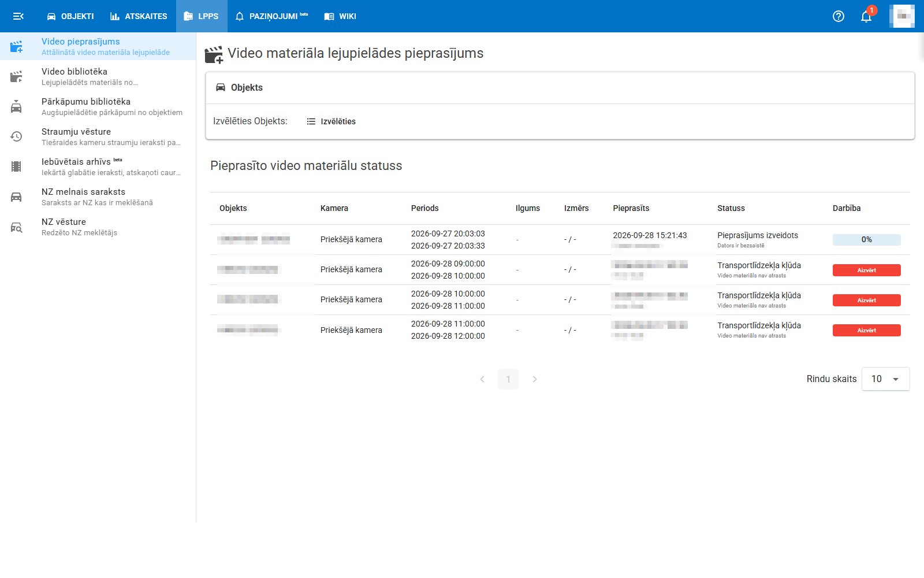The image size is (924, 578).
Task: Click the Statuss column header
Action: [x=731, y=208]
